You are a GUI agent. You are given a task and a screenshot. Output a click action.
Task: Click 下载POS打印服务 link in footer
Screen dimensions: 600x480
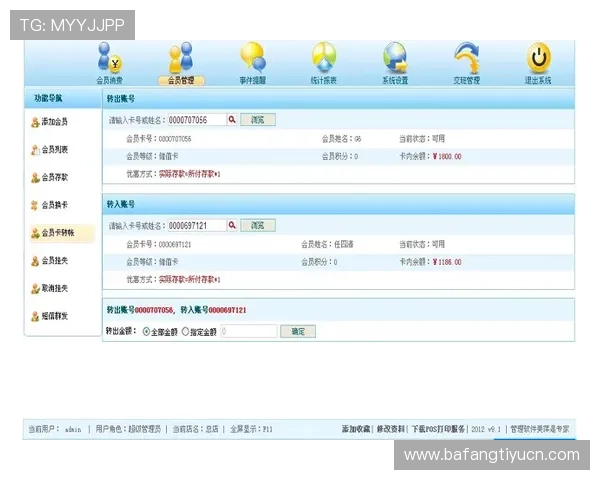coord(438,429)
